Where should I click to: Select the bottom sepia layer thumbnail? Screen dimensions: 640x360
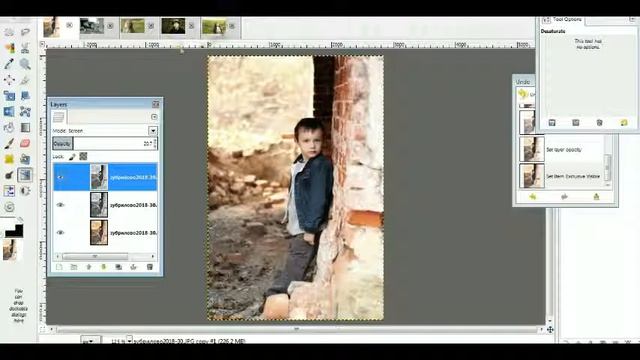tap(99, 233)
